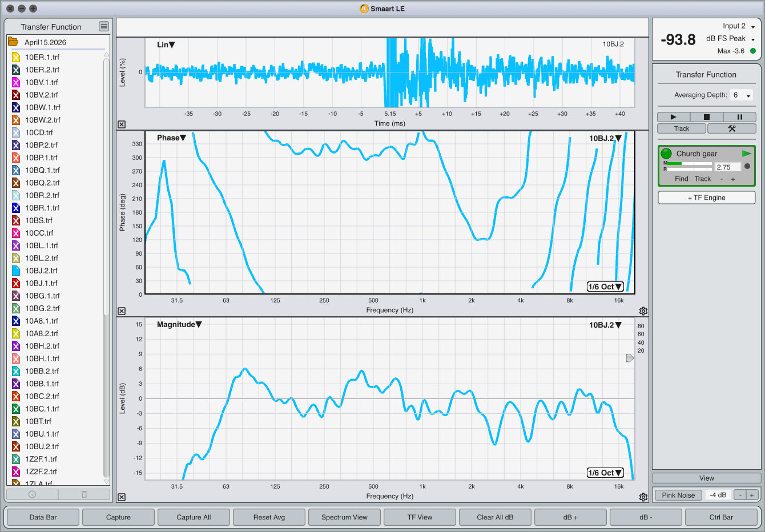This screenshot has width=765, height=532.
Task: Start Church gear measurement with green arrow
Action: pyautogui.click(x=746, y=154)
